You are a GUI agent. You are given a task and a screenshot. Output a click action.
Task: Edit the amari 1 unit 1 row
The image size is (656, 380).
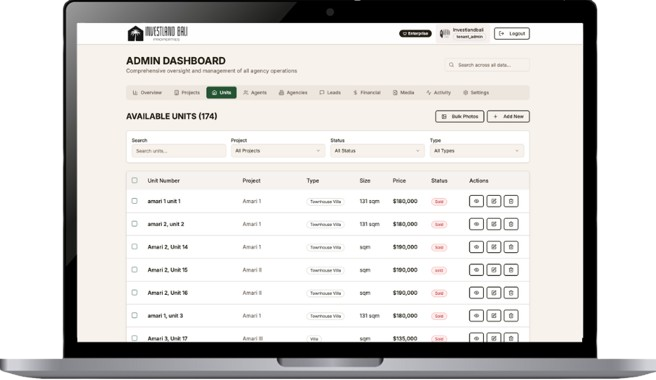(494, 201)
